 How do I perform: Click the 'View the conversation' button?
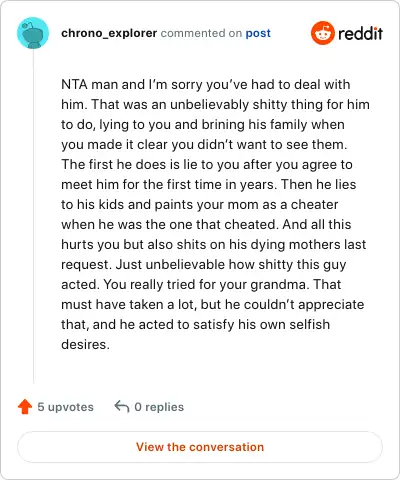click(200, 447)
